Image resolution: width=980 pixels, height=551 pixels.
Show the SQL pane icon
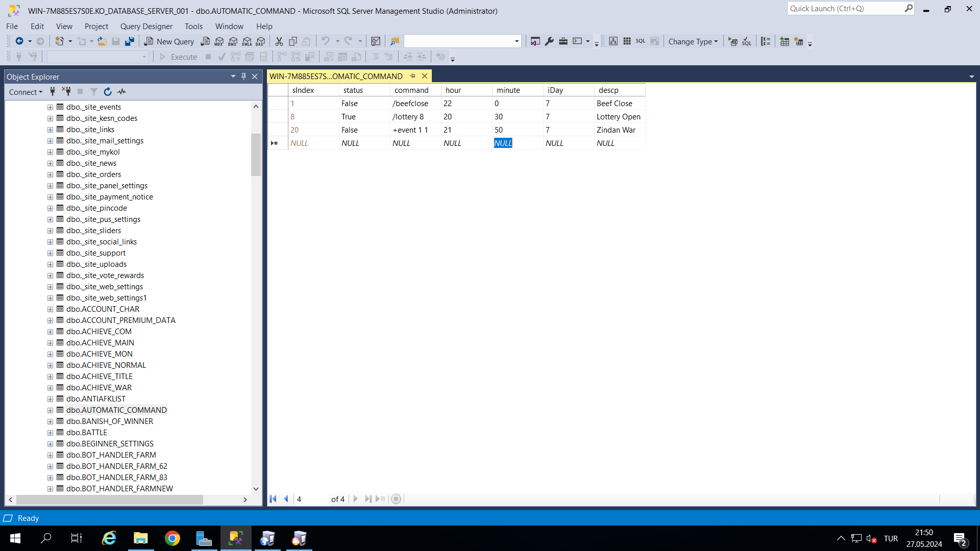click(x=641, y=41)
